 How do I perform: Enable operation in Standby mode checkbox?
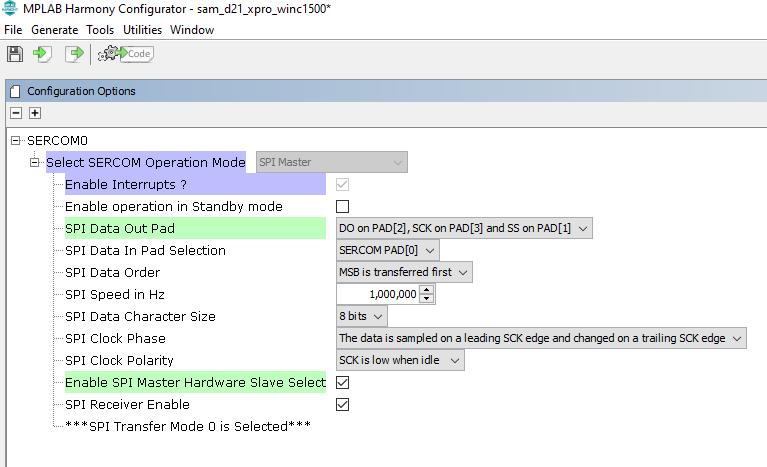coord(342,206)
